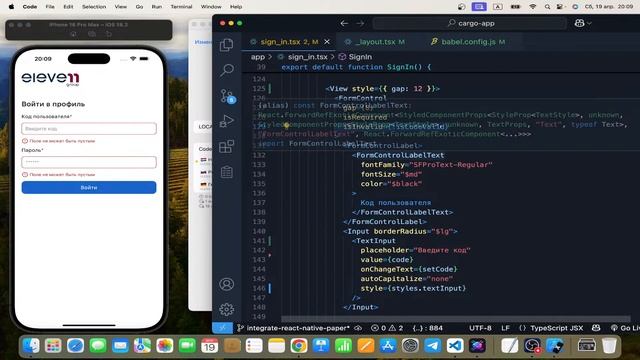Open the Calendar app from the Dock
Viewport: 640px width, 360px height.
click(209, 346)
